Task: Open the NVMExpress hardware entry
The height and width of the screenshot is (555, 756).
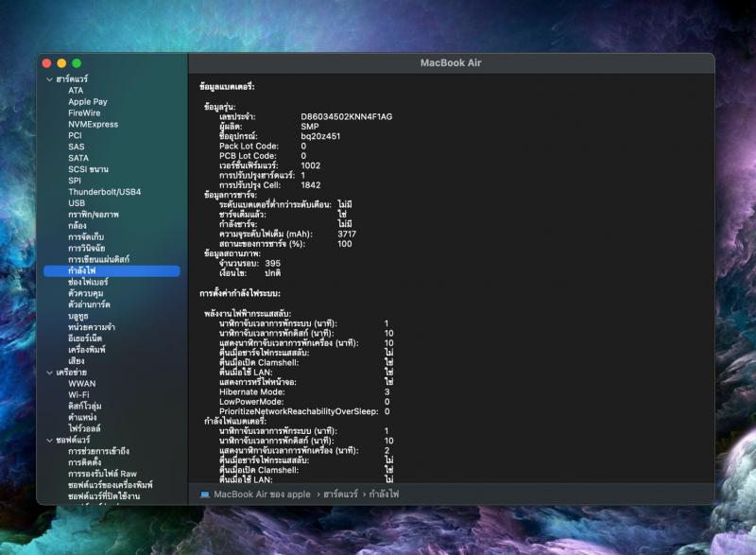Action: pos(93,124)
